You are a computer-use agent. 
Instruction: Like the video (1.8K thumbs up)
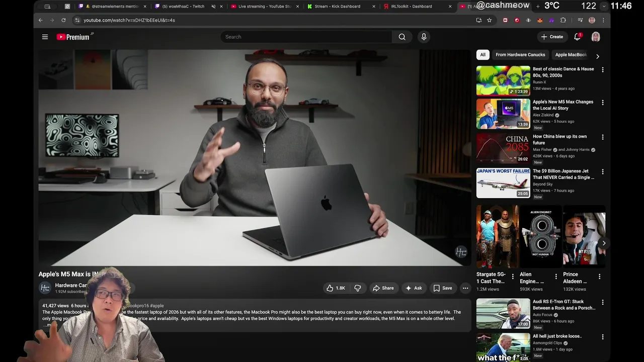pyautogui.click(x=336, y=288)
